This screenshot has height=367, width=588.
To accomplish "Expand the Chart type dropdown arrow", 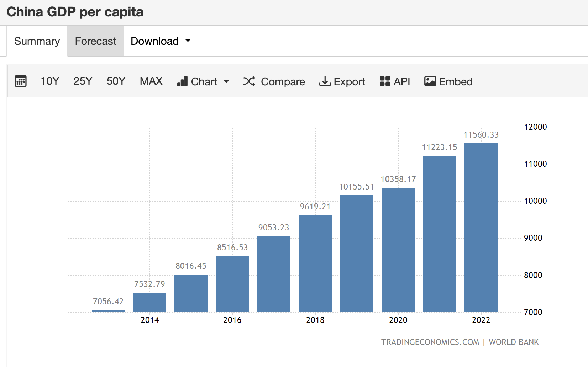I will tap(226, 81).
